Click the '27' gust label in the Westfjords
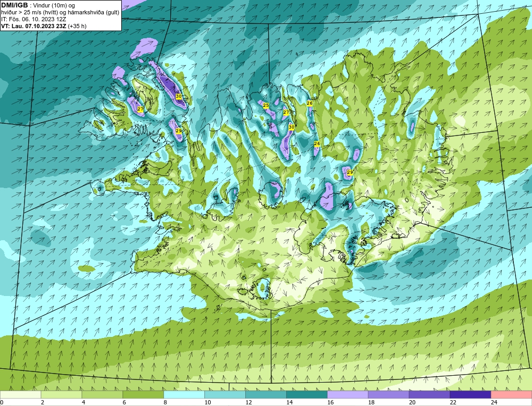Viewport: 532px width, 406px height. (140, 109)
